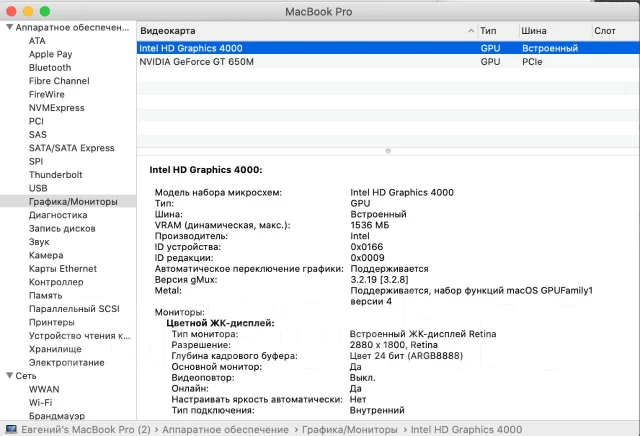
Task: Collapse the Аппаратное обеспечение section triangle
Action: (9, 27)
